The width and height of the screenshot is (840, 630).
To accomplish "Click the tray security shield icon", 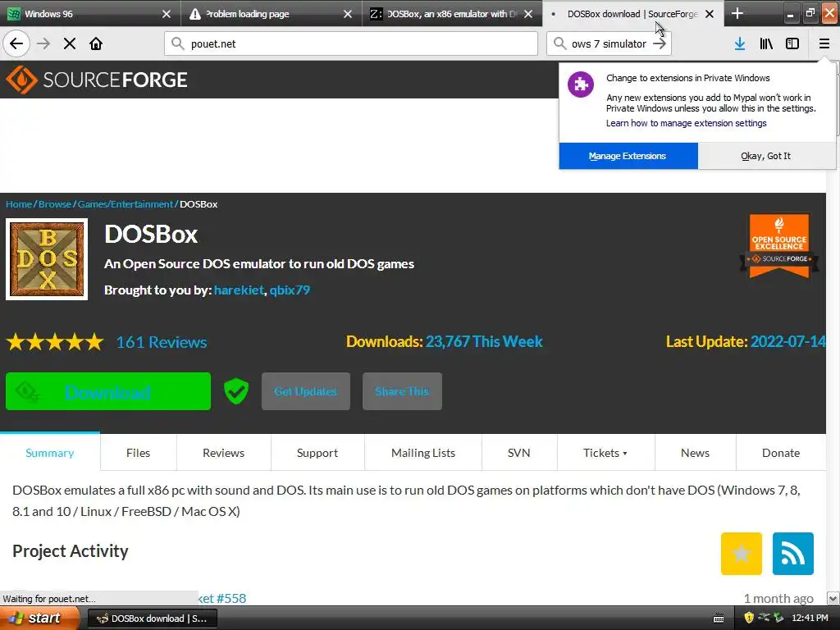I will pos(749,618).
